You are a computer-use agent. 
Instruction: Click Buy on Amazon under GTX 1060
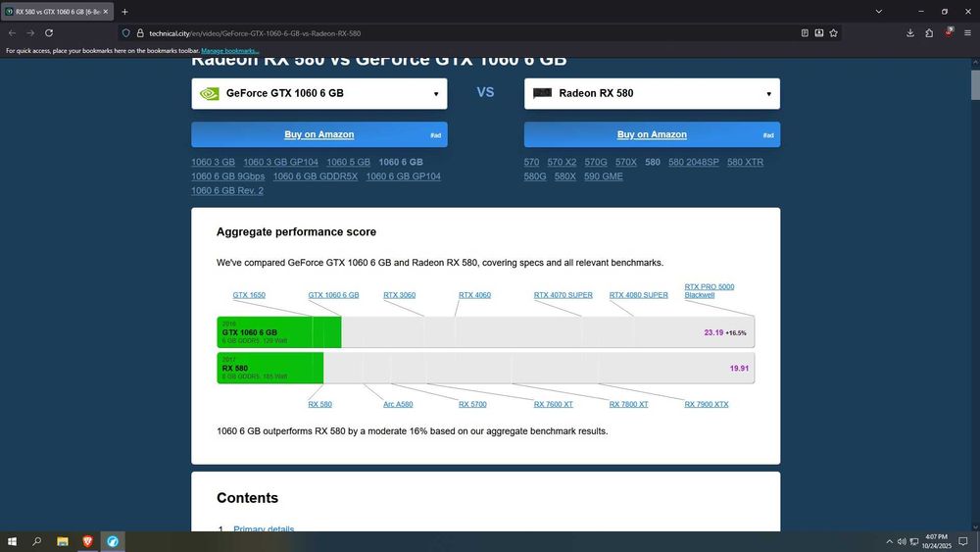(319, 134)
